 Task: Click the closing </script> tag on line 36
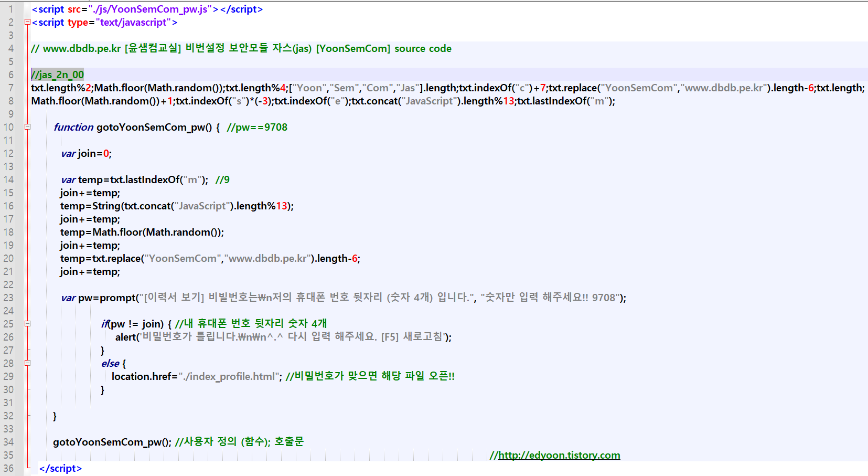point(60,468)
